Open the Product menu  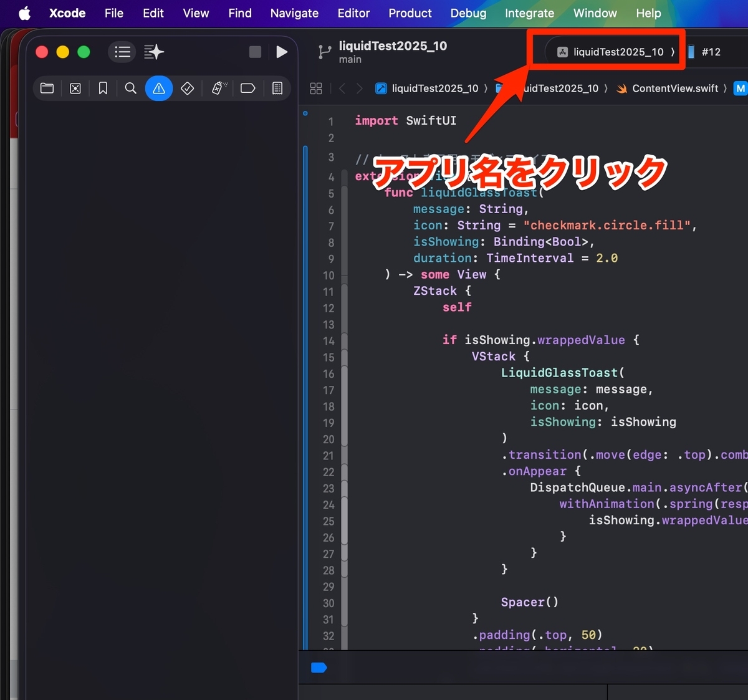(x=410, y=13)
